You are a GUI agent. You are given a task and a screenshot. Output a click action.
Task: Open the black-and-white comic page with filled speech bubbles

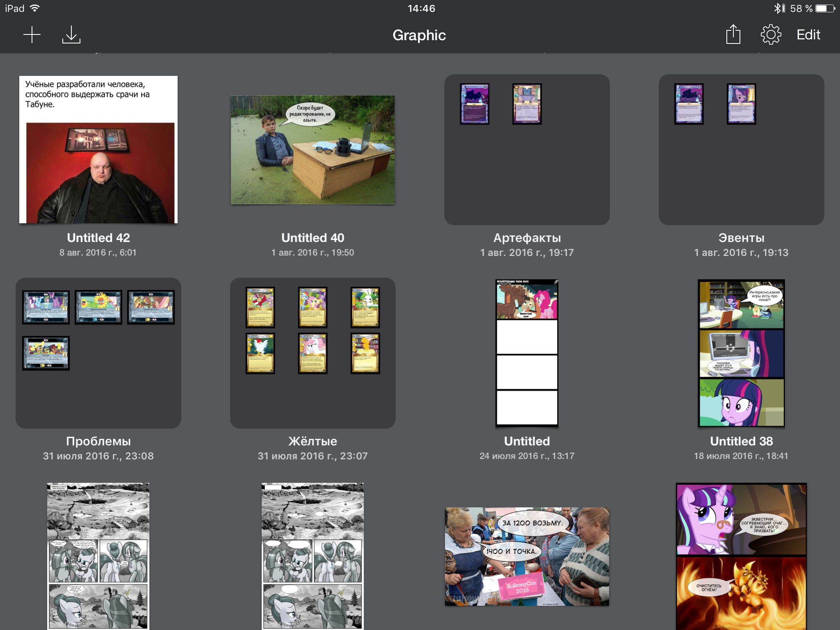tap(98, 556)
